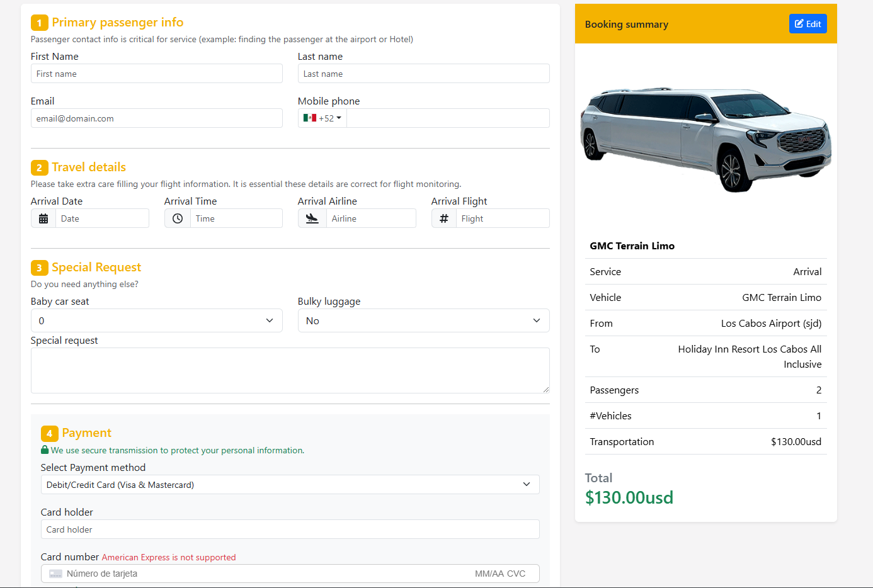This screenshot has width=873, height=588.
Task: Open the Bulky luggage dropdown
Action: pyautogui.click(x=423, y=320)
